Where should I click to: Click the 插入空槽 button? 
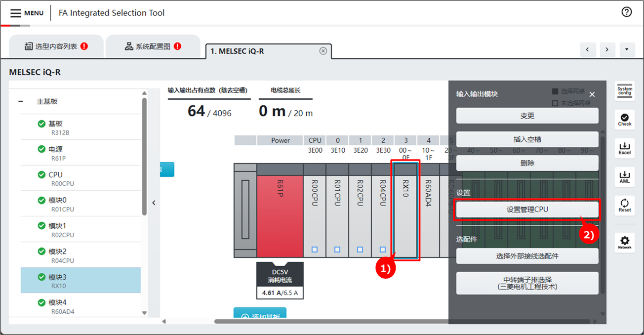point(527,139)
